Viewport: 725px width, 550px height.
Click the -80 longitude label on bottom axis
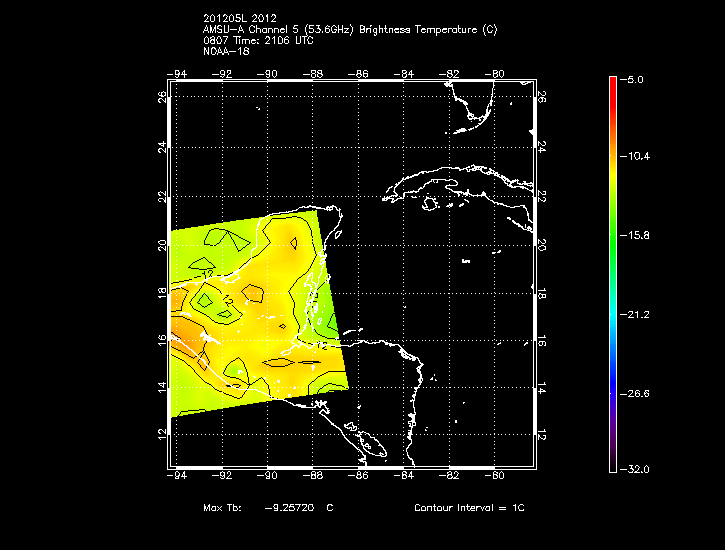494,476
